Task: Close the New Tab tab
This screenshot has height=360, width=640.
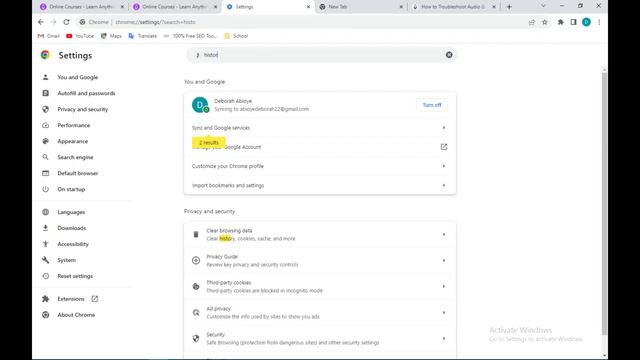Action: pos(401,7)
